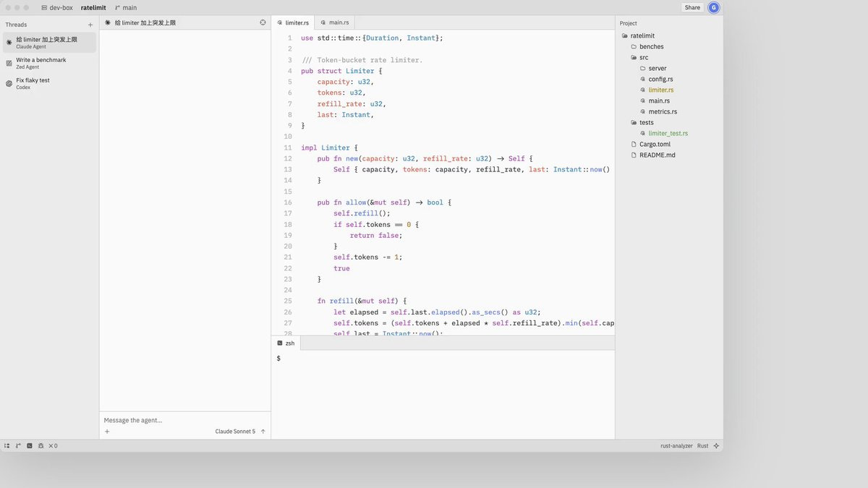
Task: Toggle the project panel icon in the status bar
Action: (x=7, y=446)
